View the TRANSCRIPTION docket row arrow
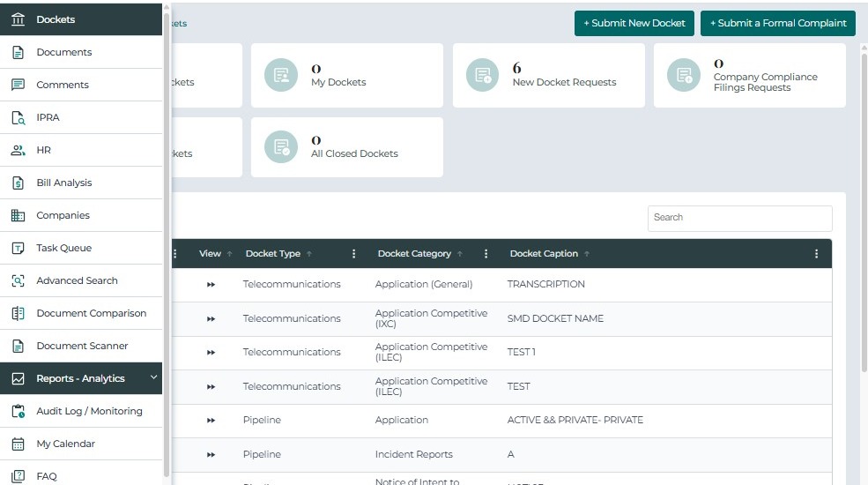This screenshot has height=485, width=868. 211,285
